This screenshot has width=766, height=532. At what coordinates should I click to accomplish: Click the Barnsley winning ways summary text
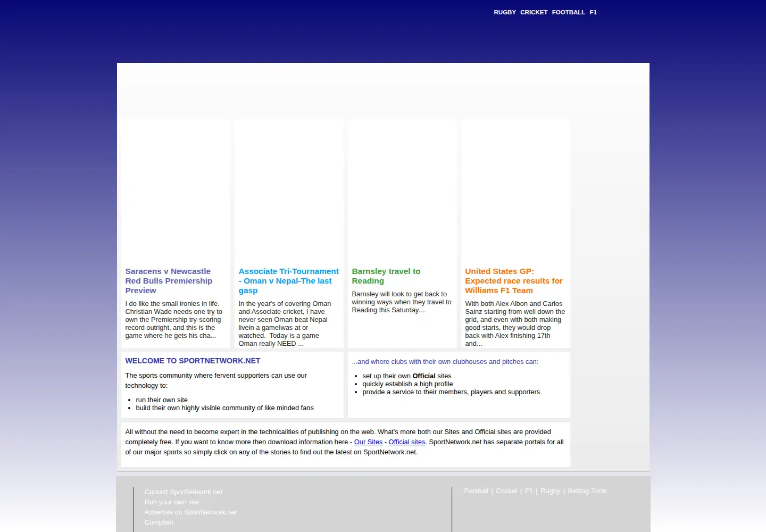402,302
